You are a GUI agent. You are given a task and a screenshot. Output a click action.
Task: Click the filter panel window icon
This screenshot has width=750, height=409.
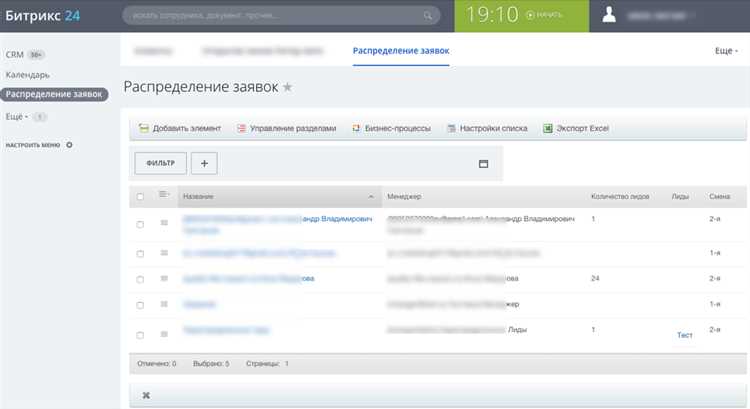pyautogui.click(x=484, y=164)
